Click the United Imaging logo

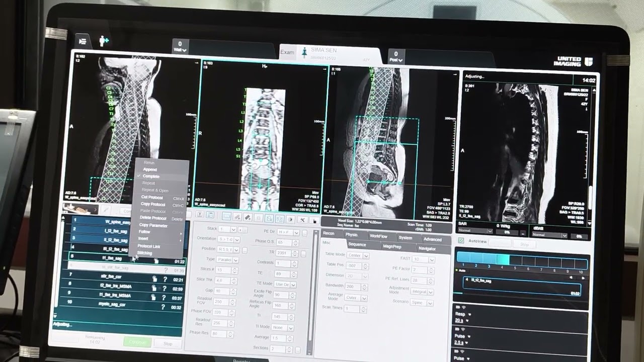click(x=573, y=61)
